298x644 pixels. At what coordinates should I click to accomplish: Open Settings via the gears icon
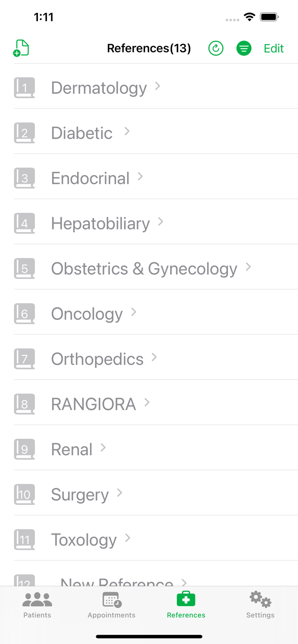coord(260,598)
